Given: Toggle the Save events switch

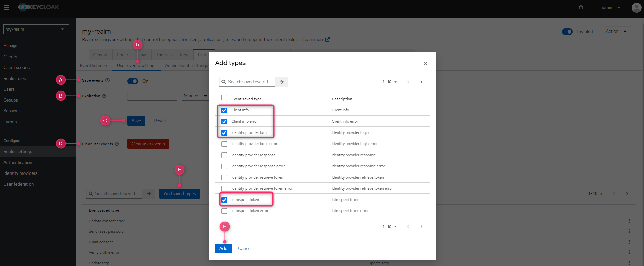Looking at the screenshot, I should coord(133,81).
